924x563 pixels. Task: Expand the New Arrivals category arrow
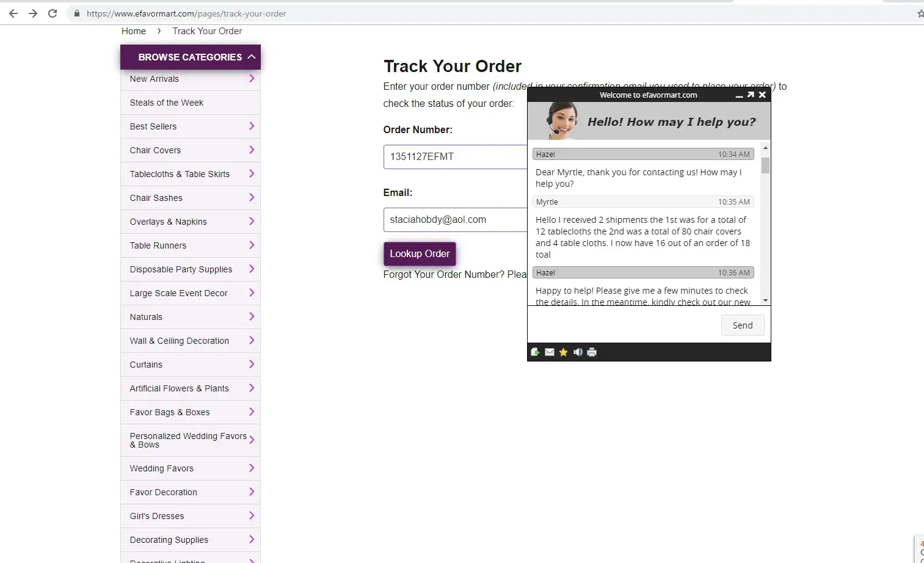pyautogui.click(x=252, y=78)
